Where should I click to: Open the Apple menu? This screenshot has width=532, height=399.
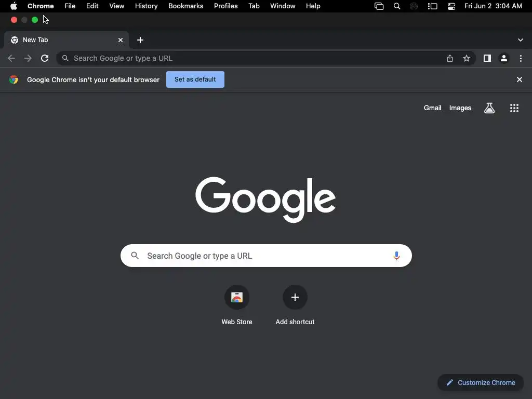[x=14, y=6]
